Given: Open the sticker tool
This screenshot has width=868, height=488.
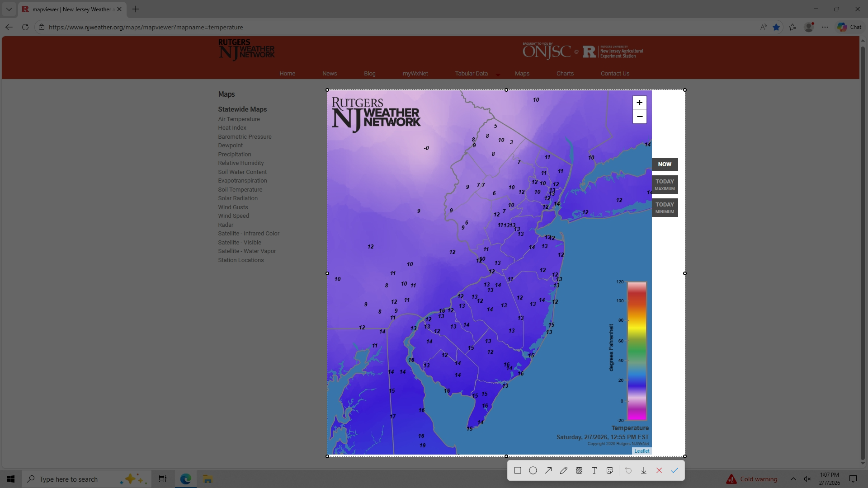Looking at the screenshot, I should click(610, 470).
